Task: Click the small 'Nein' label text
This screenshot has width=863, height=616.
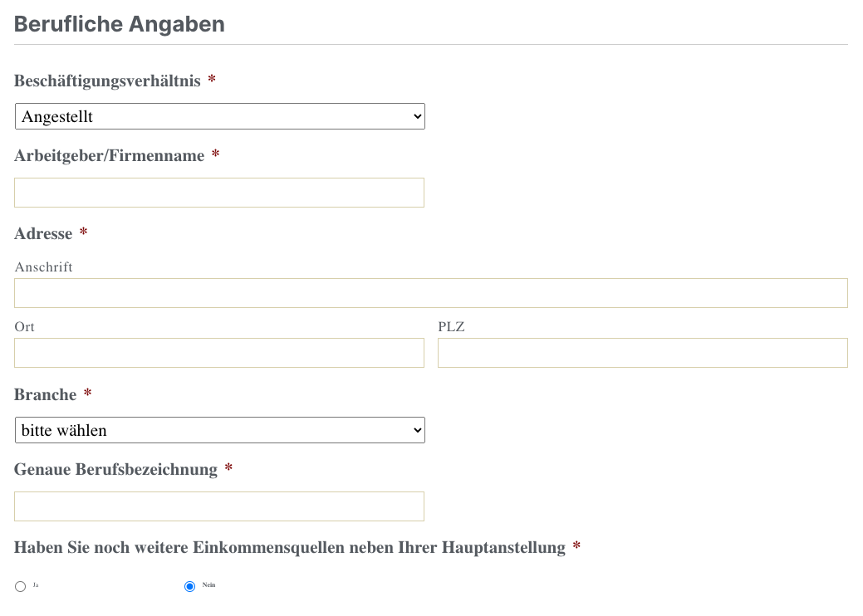Action: pyautogui.click(x=208, y=585)
